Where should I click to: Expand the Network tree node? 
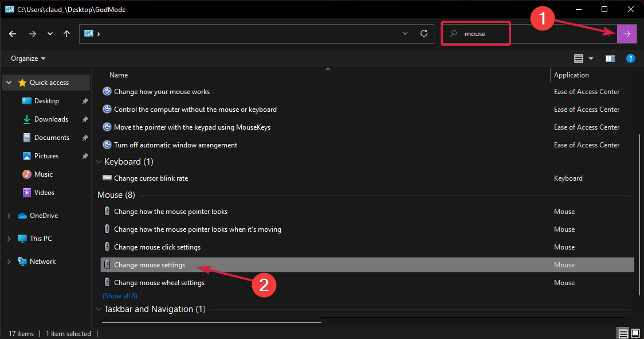click(x=9, y=262)
